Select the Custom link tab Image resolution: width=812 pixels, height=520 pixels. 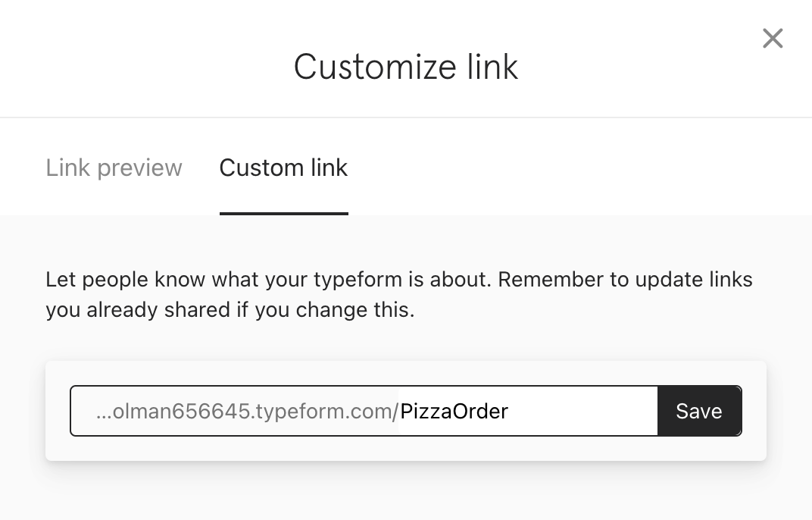pos(283,168)
